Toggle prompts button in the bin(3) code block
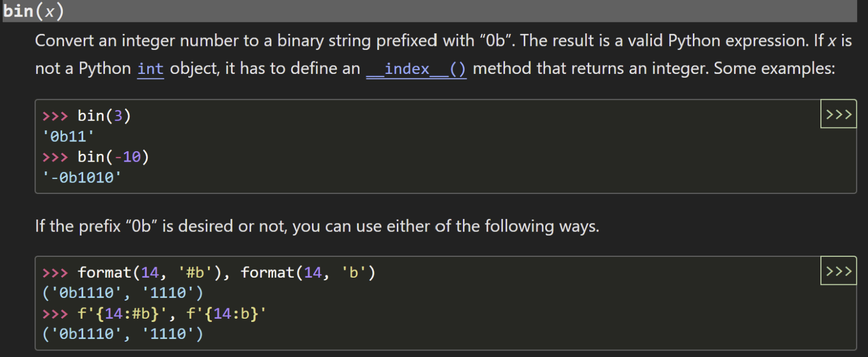 838,114
